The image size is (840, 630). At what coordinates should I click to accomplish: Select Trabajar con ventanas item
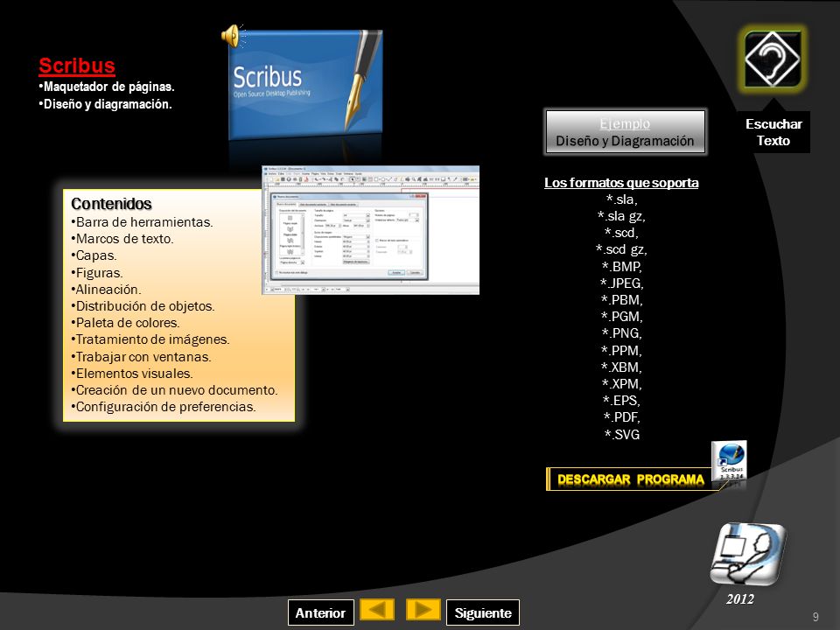click(141, 357)
